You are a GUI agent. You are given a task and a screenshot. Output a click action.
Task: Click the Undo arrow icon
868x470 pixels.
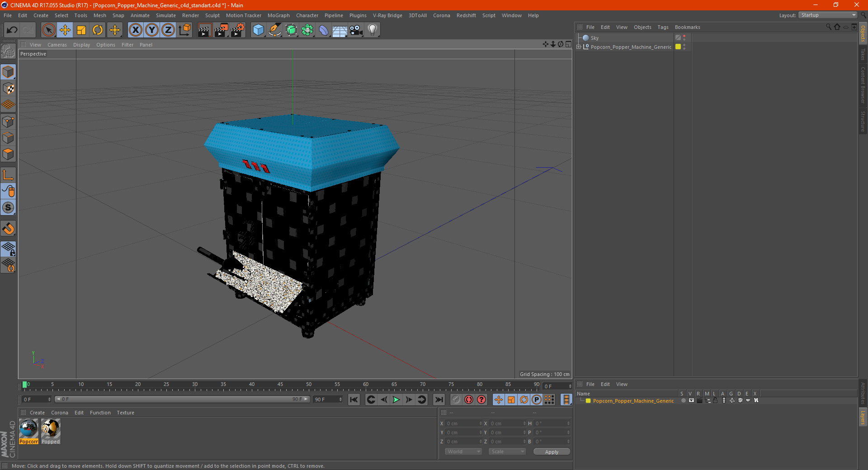(x=12, y=30)
